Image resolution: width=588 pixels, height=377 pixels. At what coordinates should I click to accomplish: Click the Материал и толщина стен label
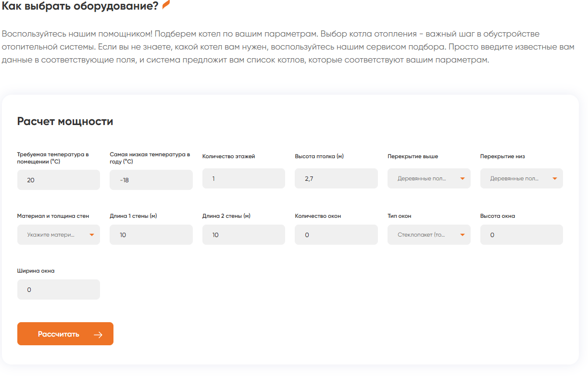click(53, 216)
